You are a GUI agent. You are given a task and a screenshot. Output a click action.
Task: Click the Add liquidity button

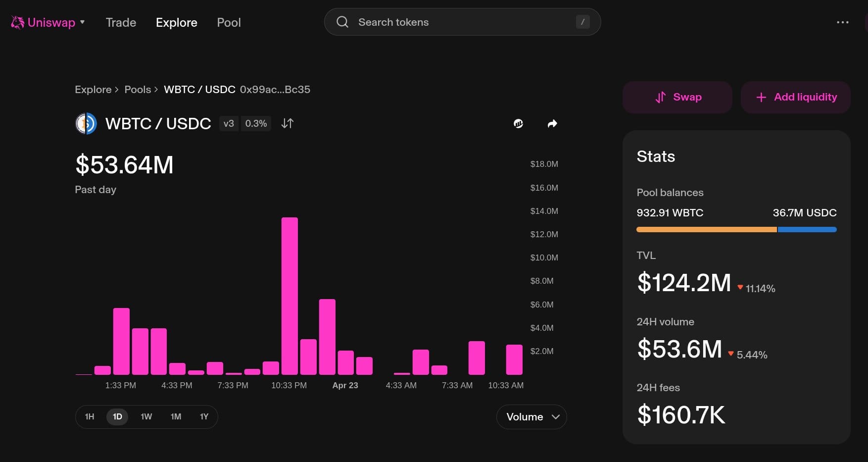(x=796, y=97)
